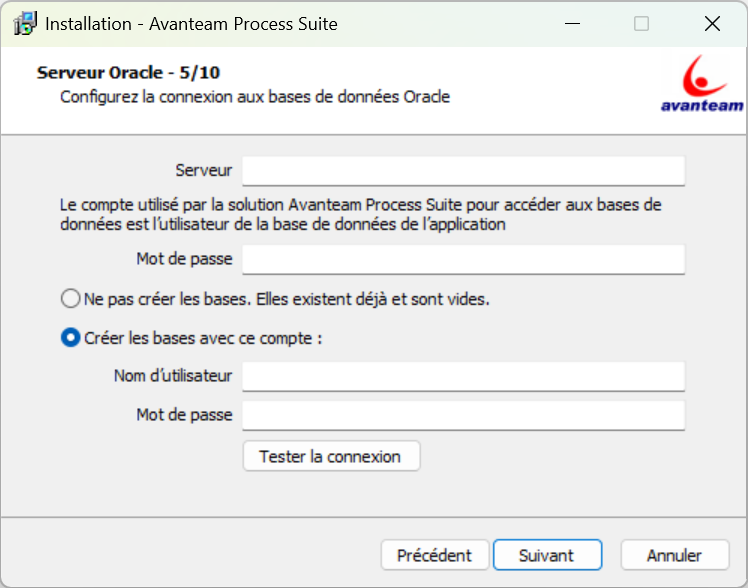The width and height of the screenshot is (748, 588).
Task: Click the Mot de passe field under Serveur
Action: tap(463, 260)
